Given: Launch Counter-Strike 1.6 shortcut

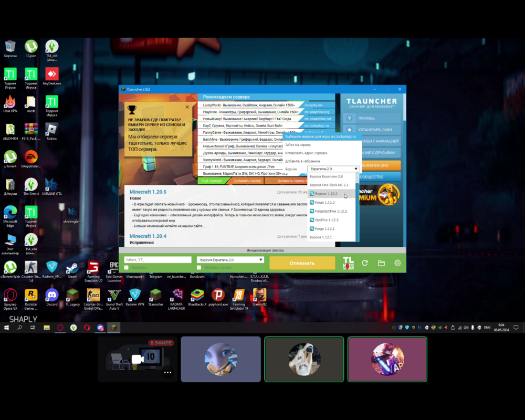Looking at the screenshot, I should click(x=31, y=271).
